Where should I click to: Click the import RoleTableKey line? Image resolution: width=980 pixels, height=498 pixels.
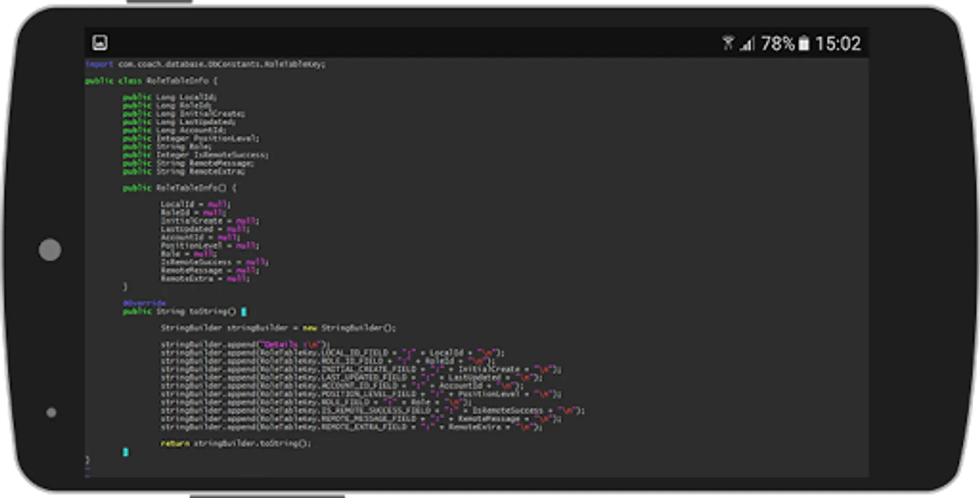pyautogui.click(x=205, y=64)
